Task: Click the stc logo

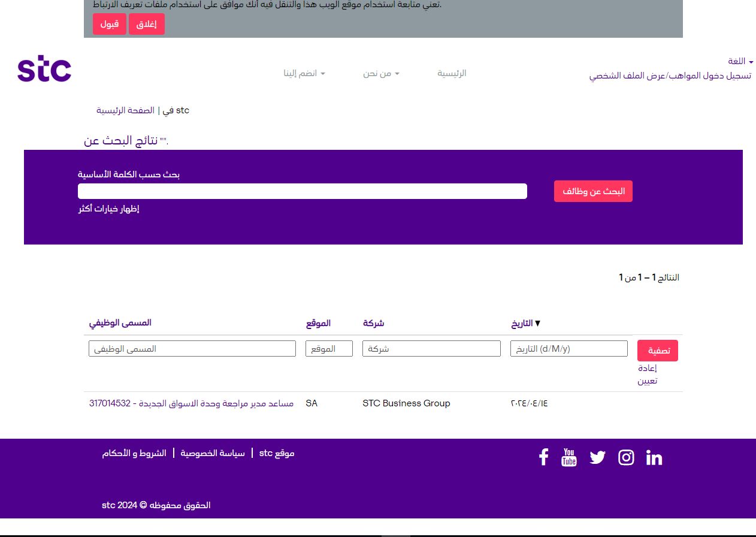Action: 44,68
